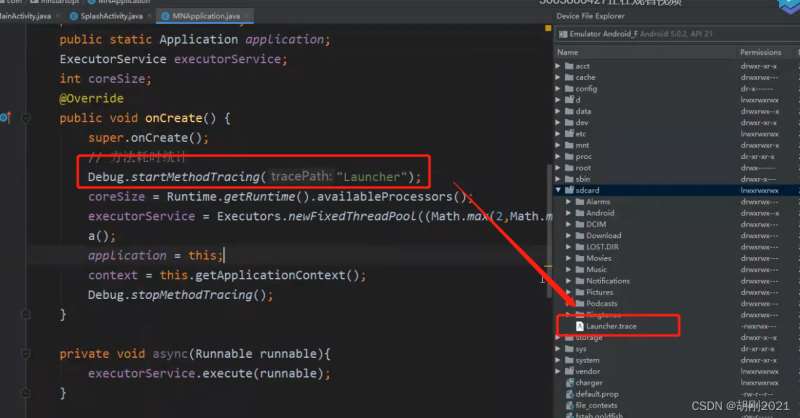800x418 pixels.
Task: Switch to the SplashActivity.java tab
Action: click(x=109, y=18)
